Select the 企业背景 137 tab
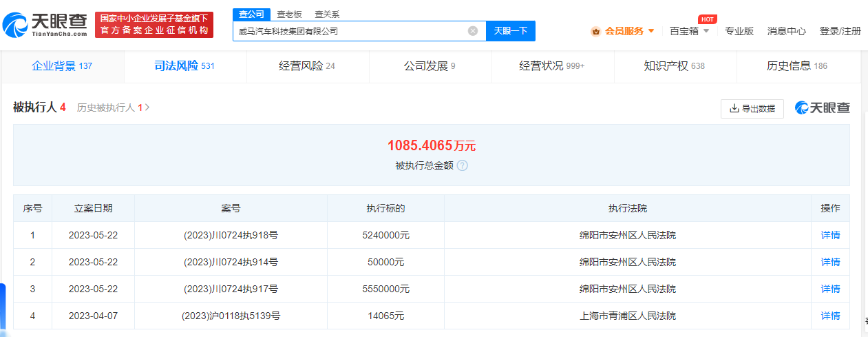The image size is (868, 337). click(62, 66)
